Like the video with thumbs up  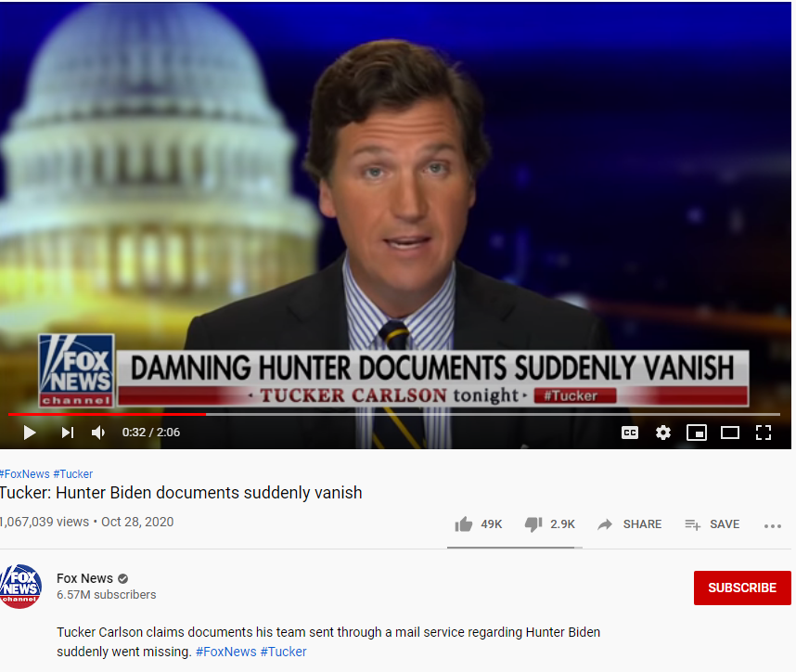464,524
